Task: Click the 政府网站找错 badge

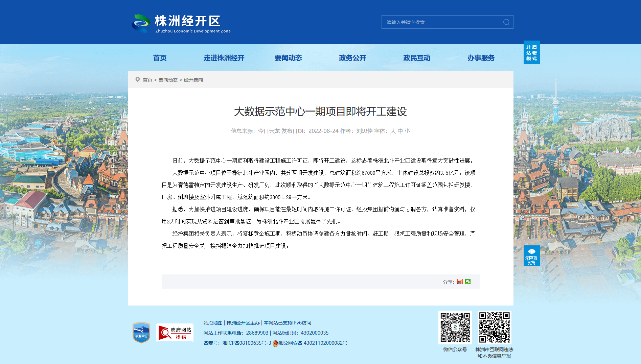Action: pyautogui.click(x=175, y=333)
